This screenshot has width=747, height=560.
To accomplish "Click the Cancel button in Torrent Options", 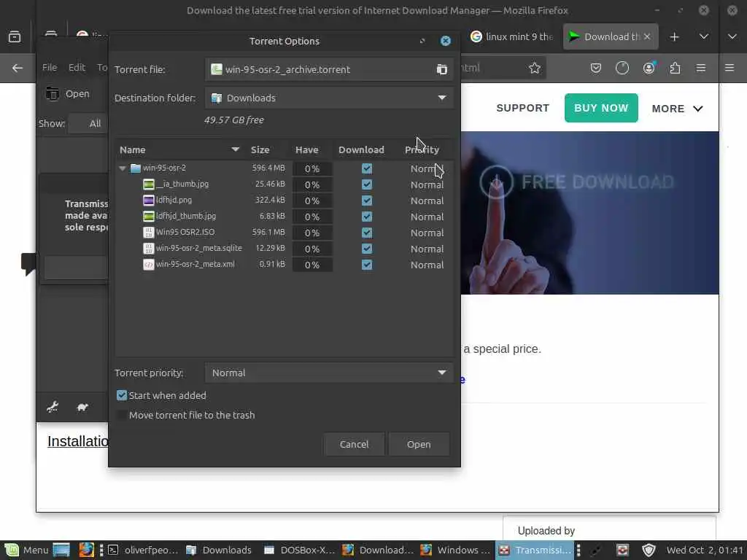I will click(354, 444).
